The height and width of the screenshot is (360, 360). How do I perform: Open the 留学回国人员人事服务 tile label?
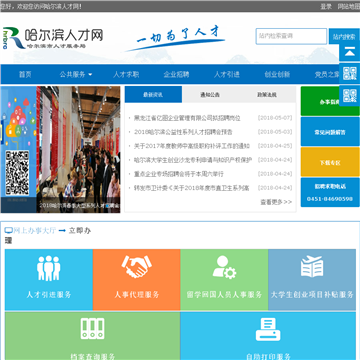coord(224,295)
